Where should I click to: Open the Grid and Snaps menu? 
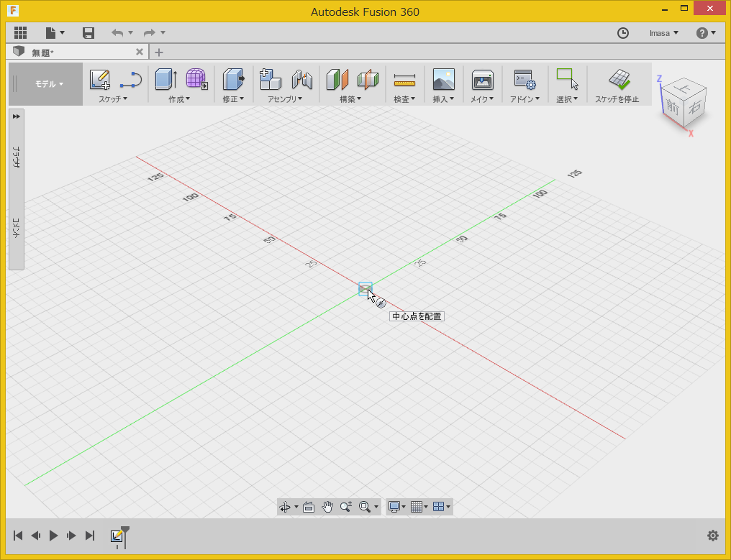[x=419, y=507]
